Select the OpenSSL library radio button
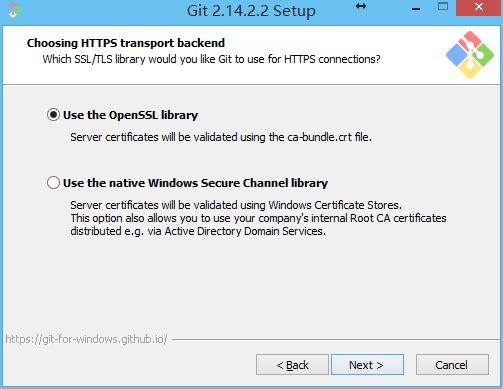503x389 pixels. point(53,115)
